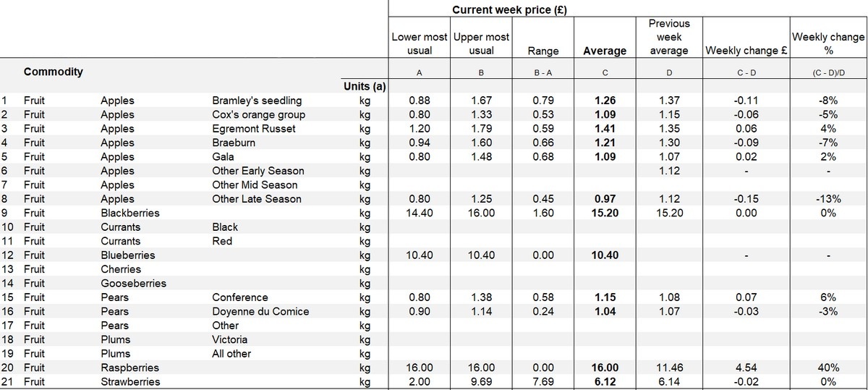Click the Previous week average header
The image size is (868, 390).
coord(669,37)
